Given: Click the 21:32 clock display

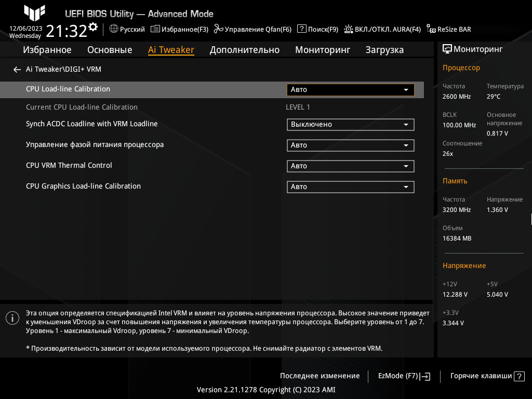Looking at the screenshot, I should 66,31.
